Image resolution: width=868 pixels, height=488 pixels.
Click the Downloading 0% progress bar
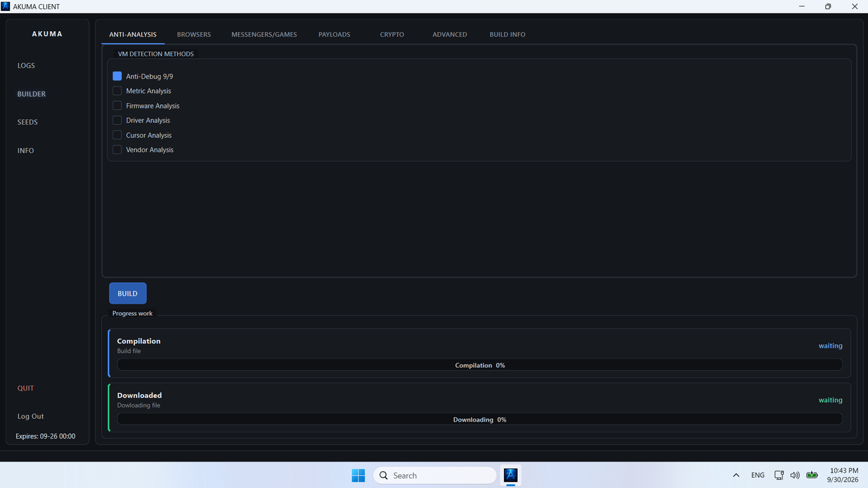point(479,420)
